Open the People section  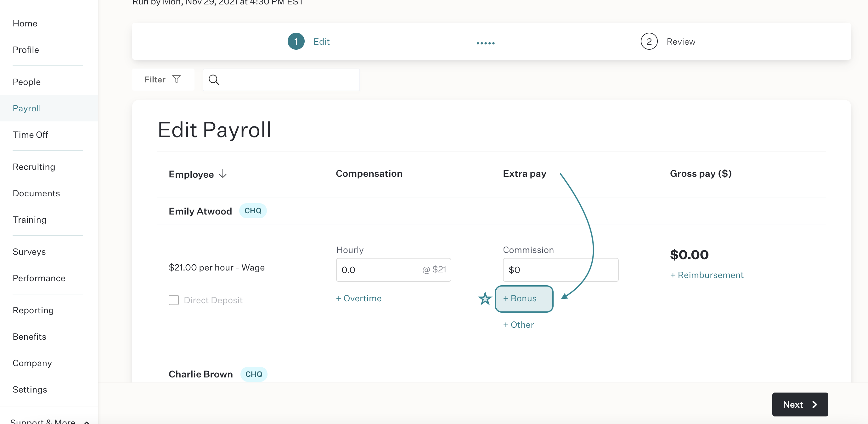[x=27, y=82]
